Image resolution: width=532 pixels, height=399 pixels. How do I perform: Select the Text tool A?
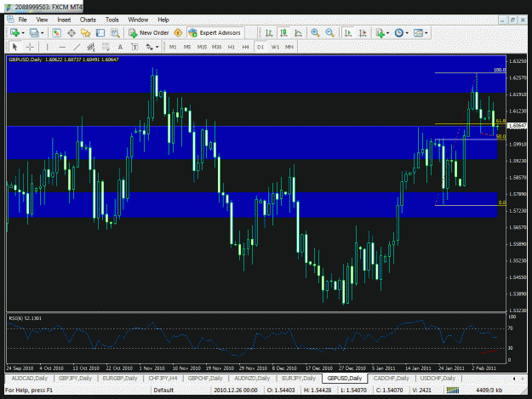click(x=120, y=47)
